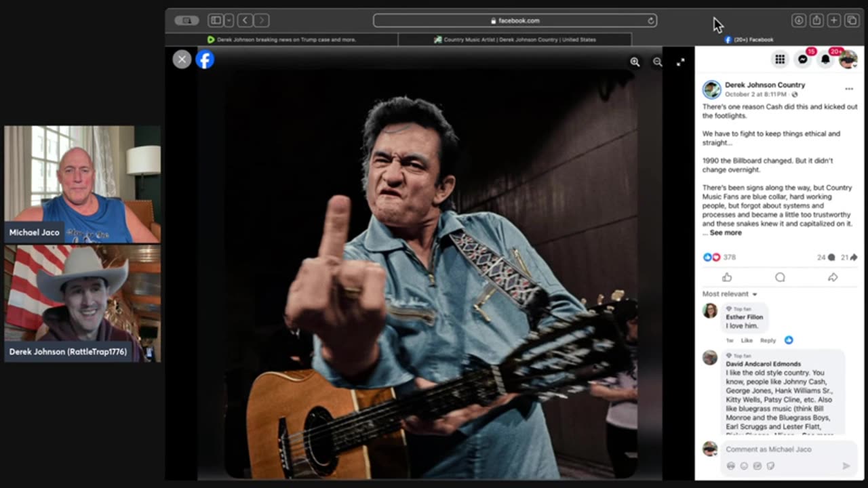Screen dimensions: 868x488
Task: Click the Safari share button
Action: [x=816, y=20]
